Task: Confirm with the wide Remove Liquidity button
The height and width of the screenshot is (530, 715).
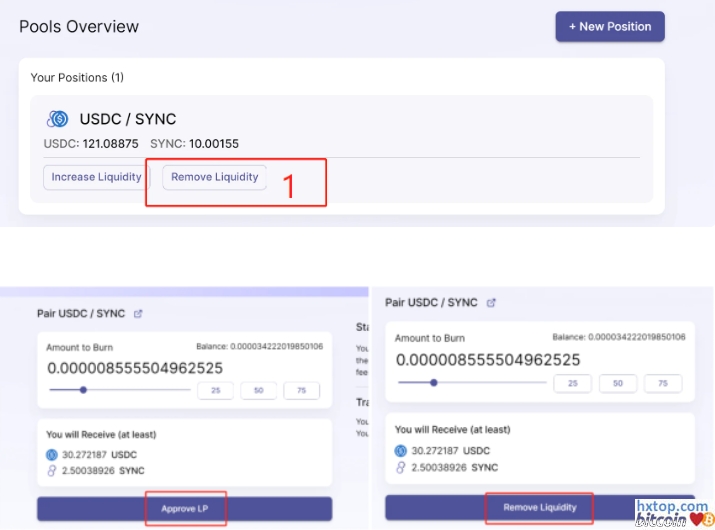Action: [540, 507]
